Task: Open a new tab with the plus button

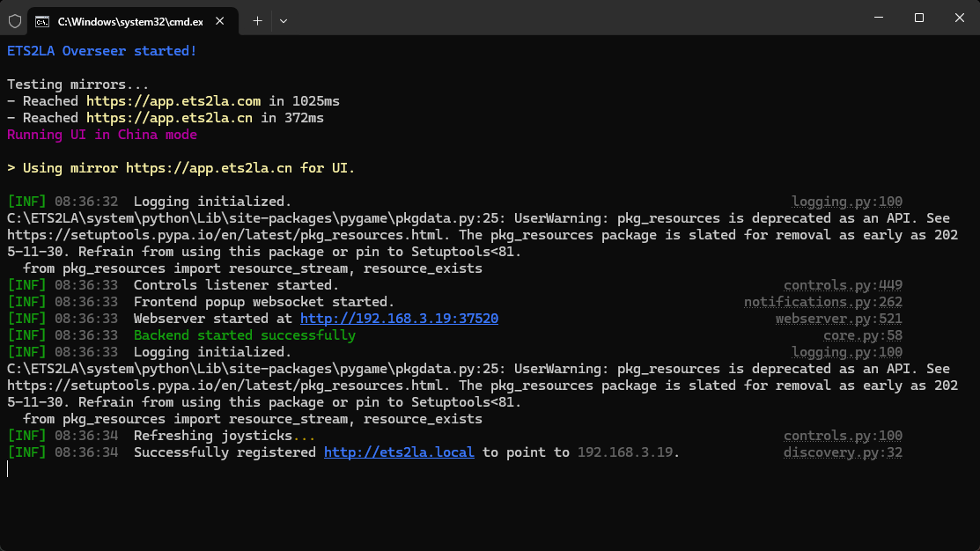Action: (257, 19)
